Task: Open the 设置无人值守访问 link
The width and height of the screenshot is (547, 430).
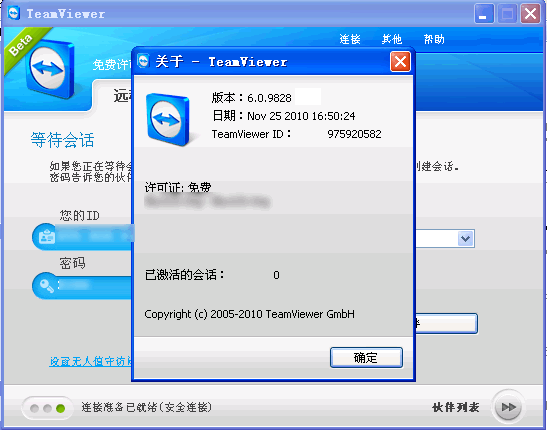Action: click(x=90, y=361)
